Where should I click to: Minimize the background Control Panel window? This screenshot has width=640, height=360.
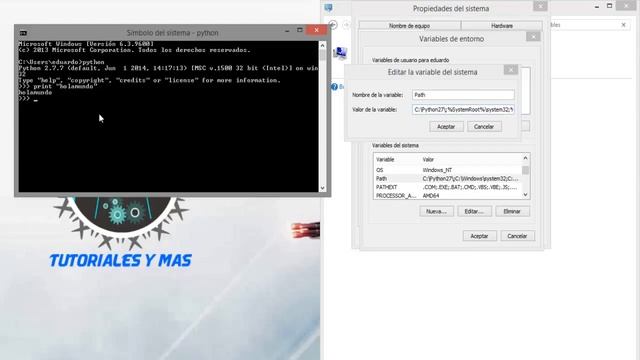point(597,6)
